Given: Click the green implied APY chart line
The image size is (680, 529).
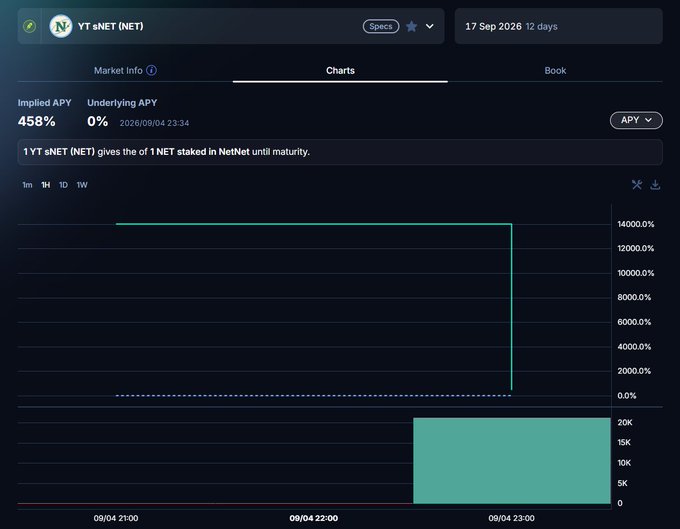Looking at the screenshot, I should click(314, 224).
